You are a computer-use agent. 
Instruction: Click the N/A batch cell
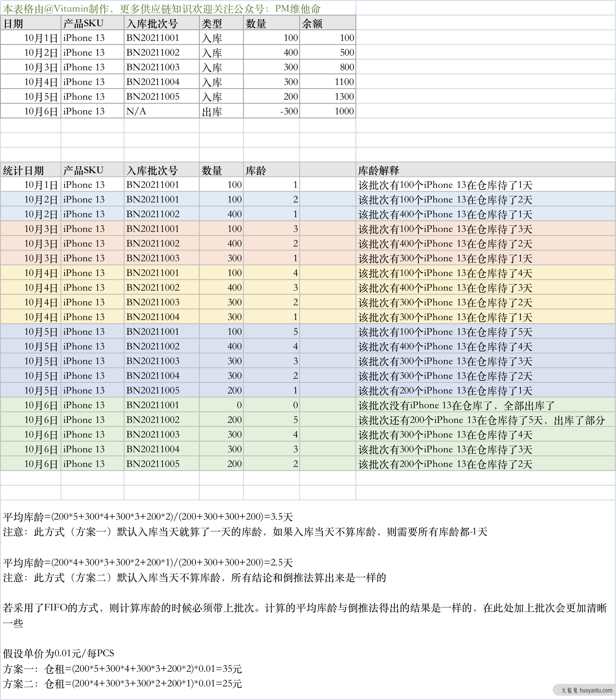coord(161,111)
